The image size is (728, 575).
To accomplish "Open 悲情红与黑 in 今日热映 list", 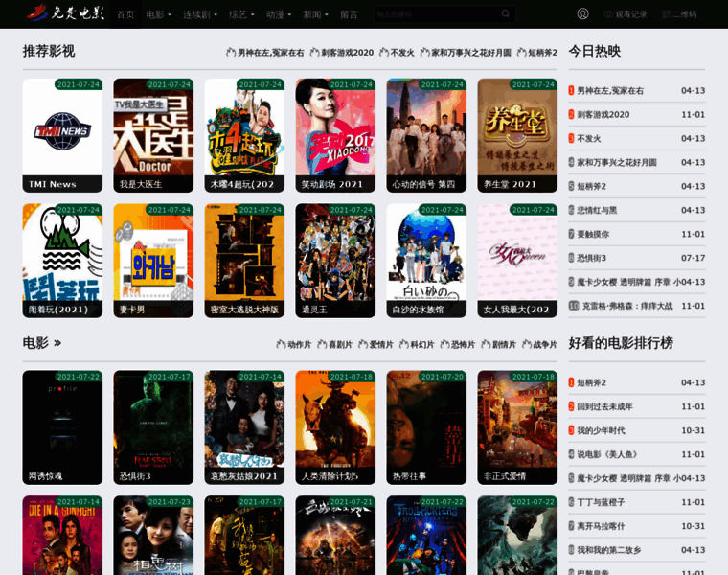I will pos(597,211).
